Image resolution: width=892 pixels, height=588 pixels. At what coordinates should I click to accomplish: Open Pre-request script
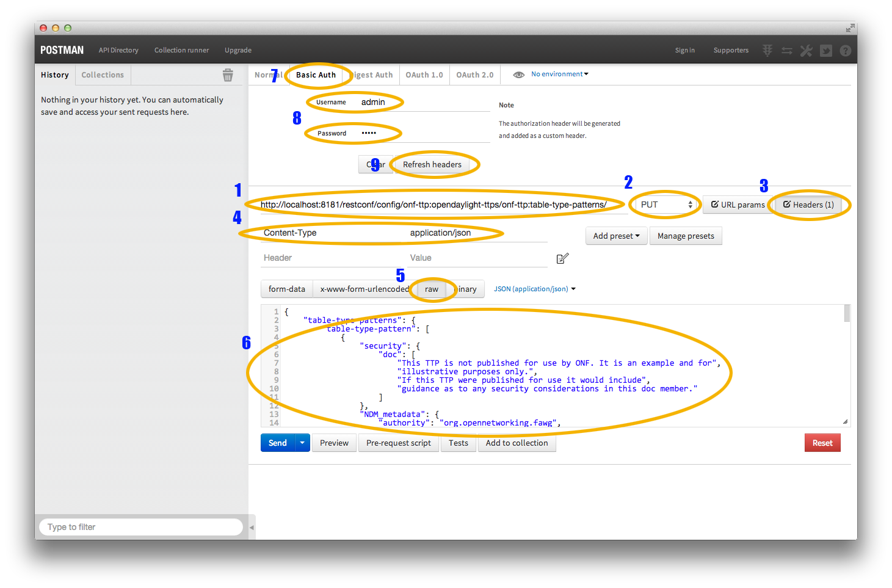point(399,443)
